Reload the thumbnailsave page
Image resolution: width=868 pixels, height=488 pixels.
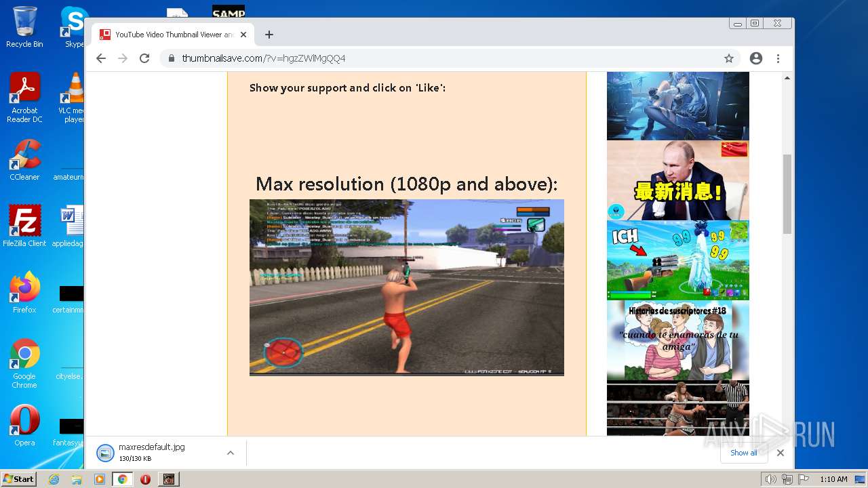click(x=144, y=58)
